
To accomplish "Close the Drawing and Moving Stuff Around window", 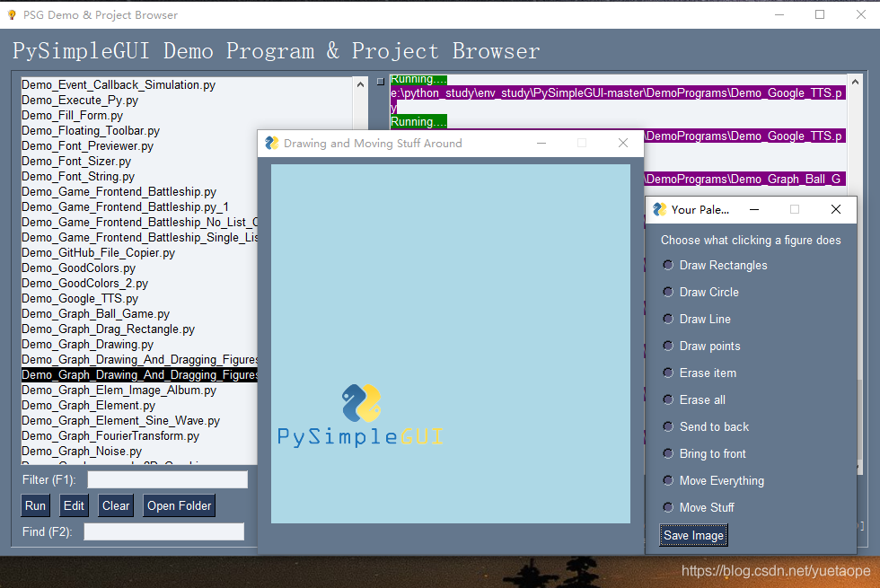I will pyautogui.click(x=623, y=143).
